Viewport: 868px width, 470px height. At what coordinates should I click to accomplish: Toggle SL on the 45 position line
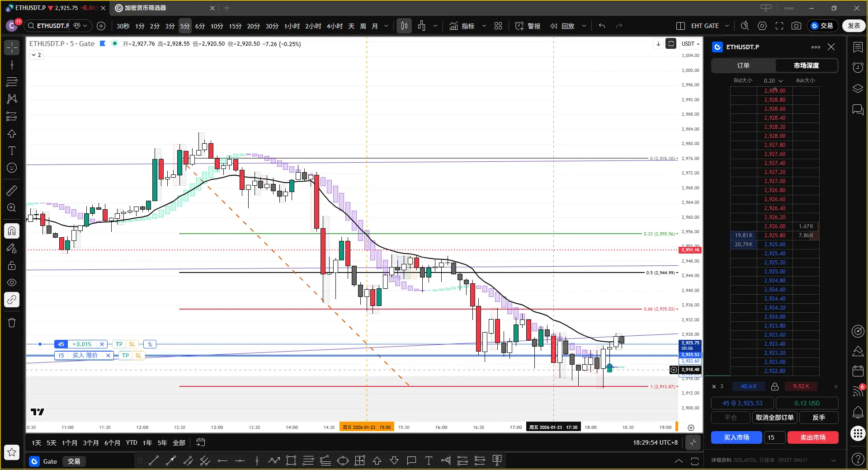132,344
